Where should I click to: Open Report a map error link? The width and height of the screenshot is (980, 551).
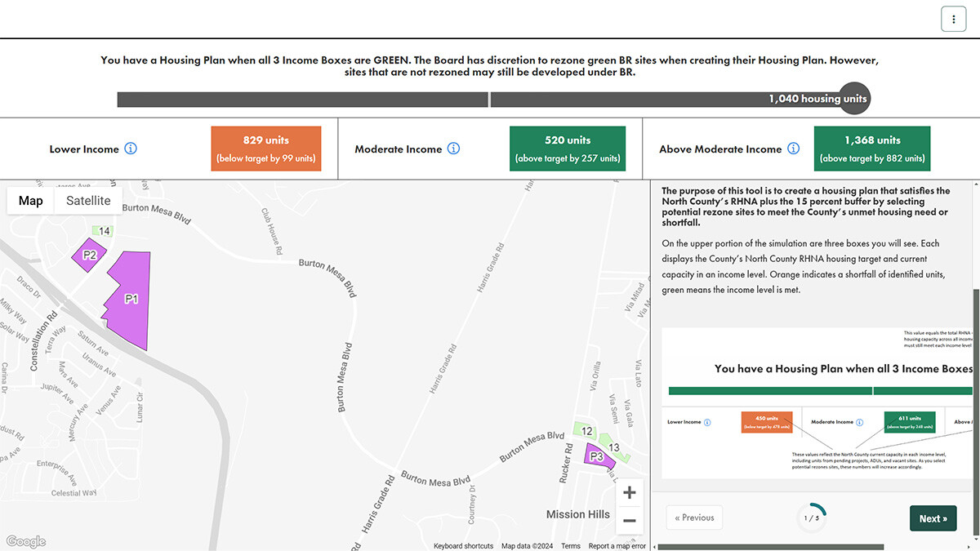pyautogui.click(x=617, y=546)
